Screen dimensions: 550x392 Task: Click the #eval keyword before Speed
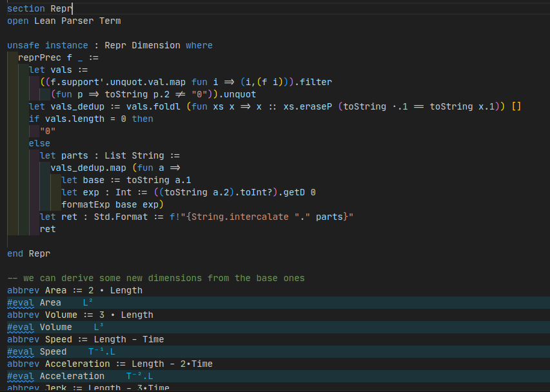pos(21,352)
